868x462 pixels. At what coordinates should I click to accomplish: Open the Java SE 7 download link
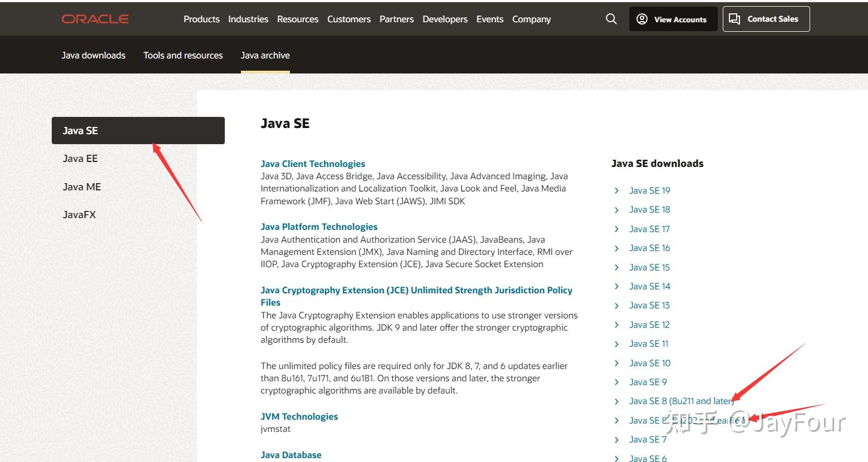(x=648, y=439)
